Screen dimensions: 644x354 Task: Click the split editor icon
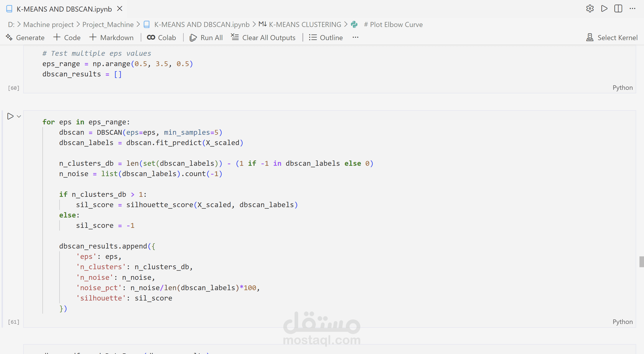[x=618, y=9]
